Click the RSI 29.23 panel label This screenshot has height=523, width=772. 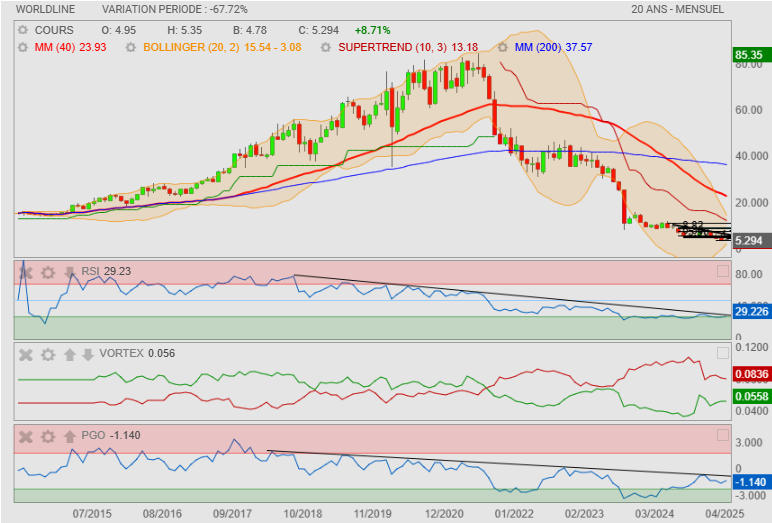pyautogui.click(x=106, y=271)
